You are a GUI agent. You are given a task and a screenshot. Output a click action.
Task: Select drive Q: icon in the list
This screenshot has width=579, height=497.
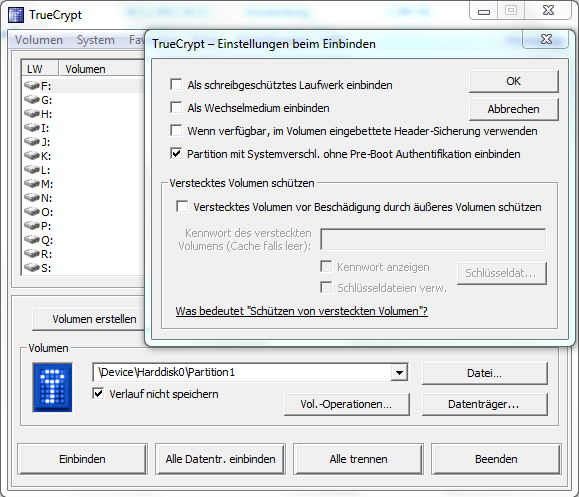[x=32, y=240]
